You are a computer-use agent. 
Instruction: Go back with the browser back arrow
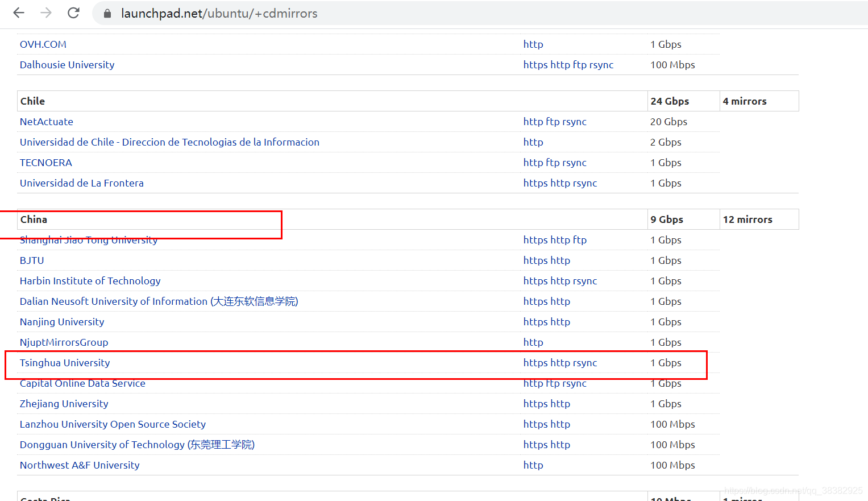[x=19, y=13]
